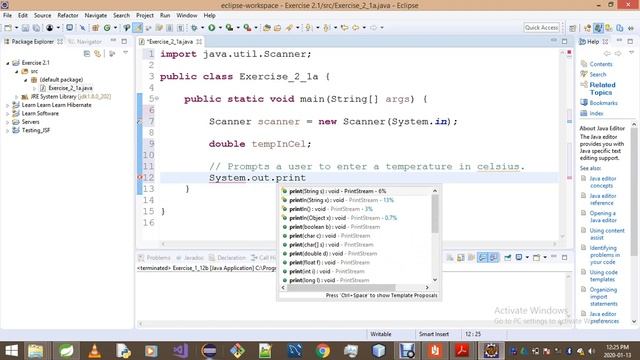Viewport: 640px width, 360px height.
Task: Open the Pinned Chrome taskbar icon
Action: tap(322, 351)
